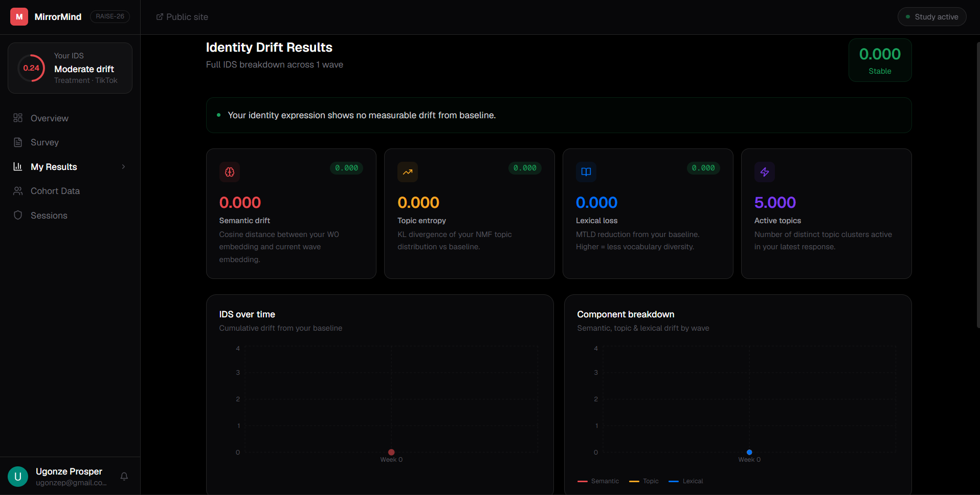The width and height of the screenshot is (980, 495).
Task: Click the 'Component breakdown' chart title
Action: [x=626, y=314]
